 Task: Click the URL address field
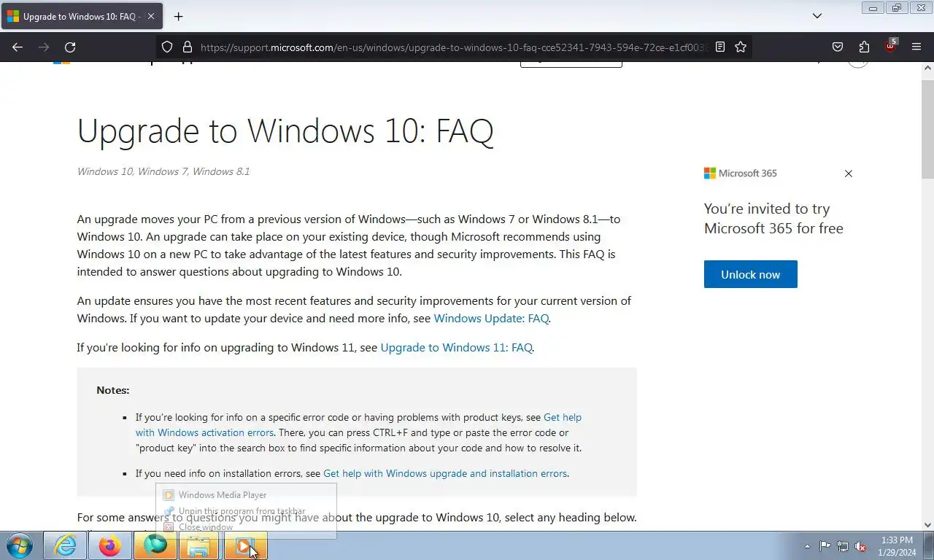[454, 47]
